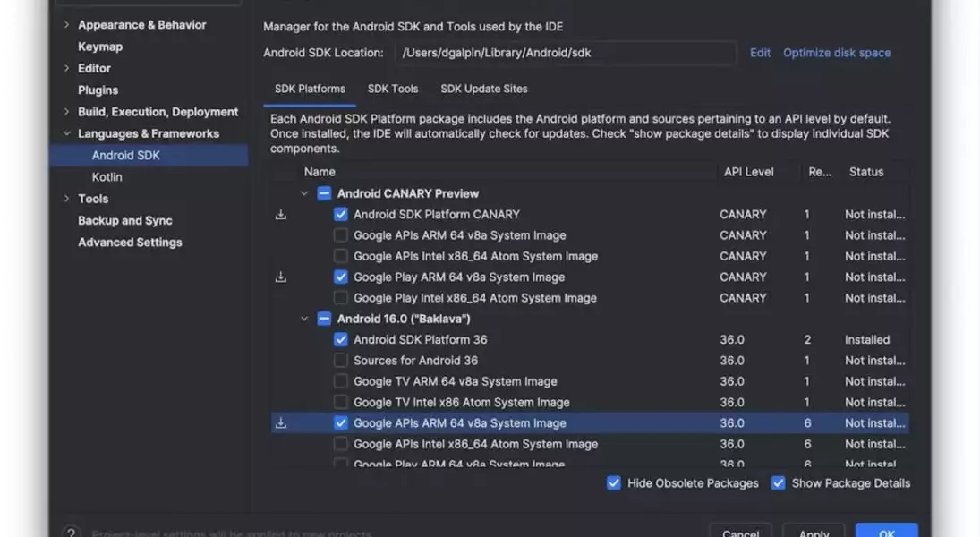980x537 pixels.
Task: Collapse the Android 16.0 Baklava group
Action: coord(305,319)
